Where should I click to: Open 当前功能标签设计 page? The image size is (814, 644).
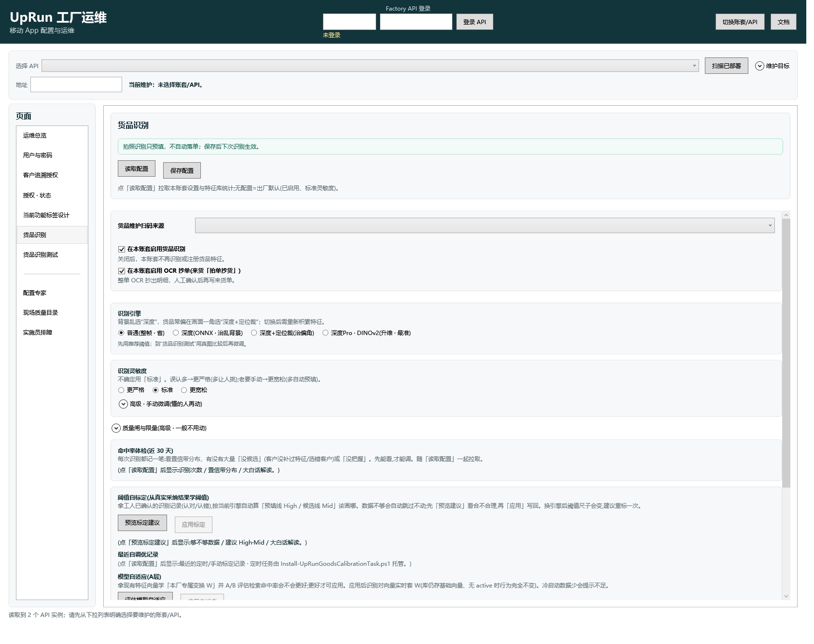pyautogui.click(x=52, y=215)
